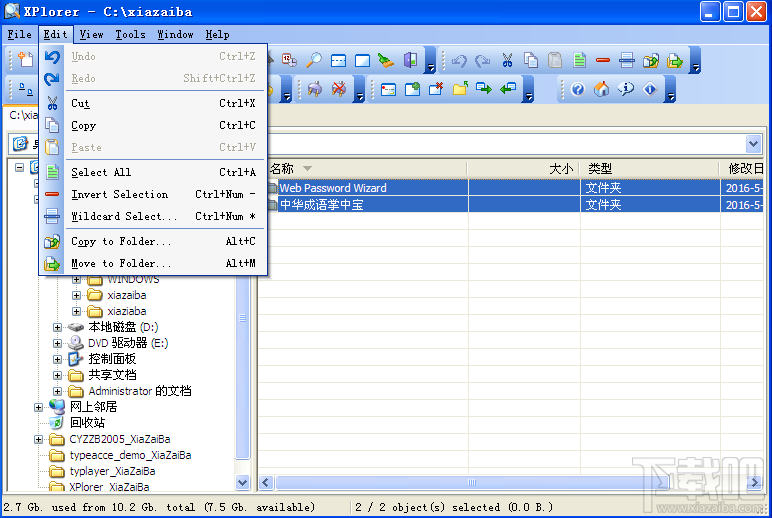Click the speech bubble info icon

(x=626, y=89)
